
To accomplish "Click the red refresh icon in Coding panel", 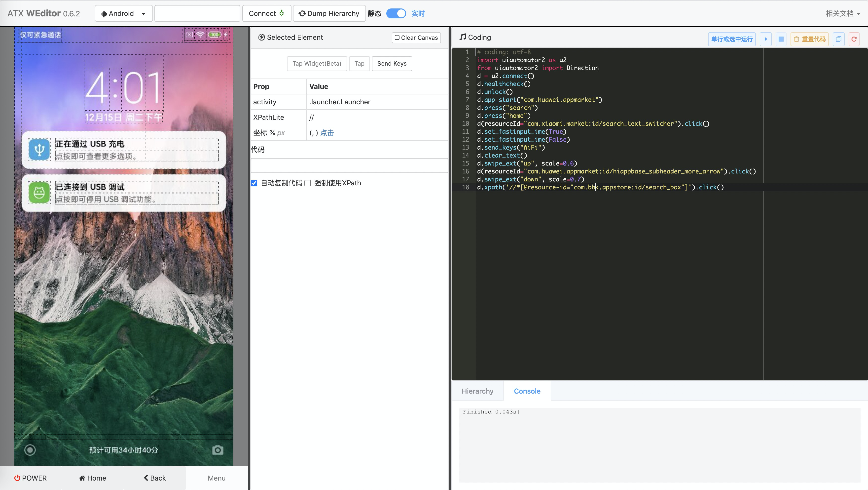I will [x=854, y=39].
